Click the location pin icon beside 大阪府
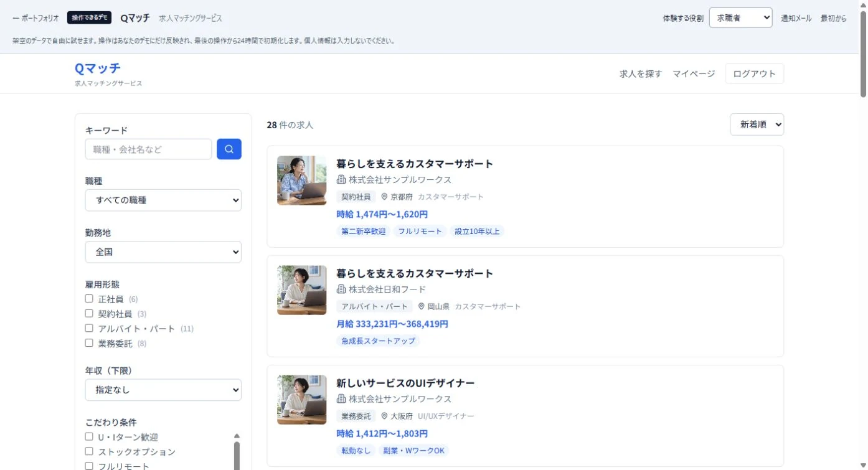Image resolution: width=868 pixels, height=470 pixels. pyautogui.click(x=384, y=416)
